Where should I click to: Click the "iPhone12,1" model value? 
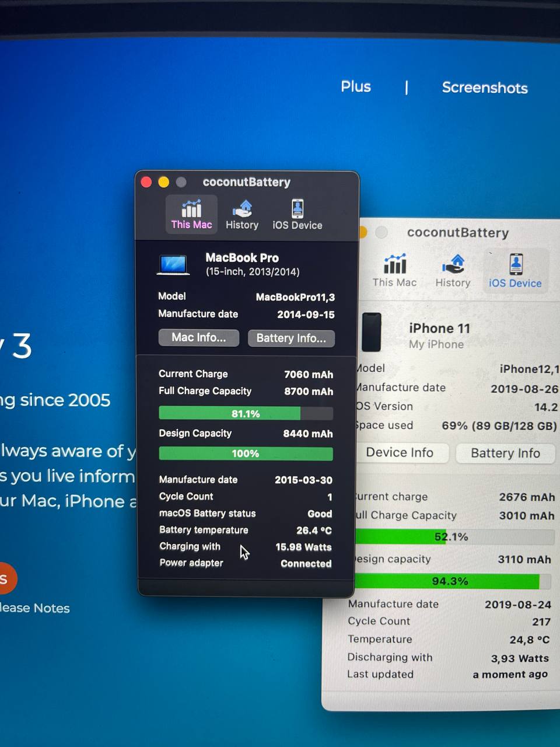point(529,369)
